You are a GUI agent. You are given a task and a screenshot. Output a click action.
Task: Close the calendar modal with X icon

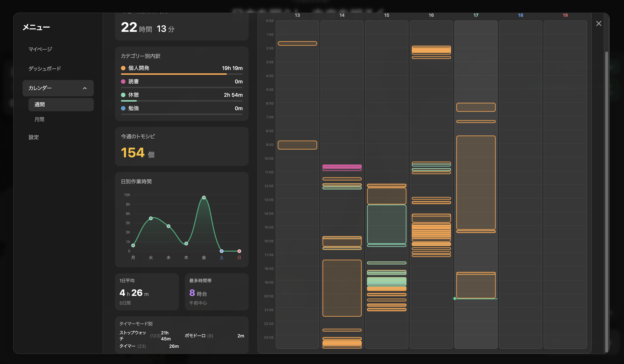pyautogui.click(x=598, y=23)
